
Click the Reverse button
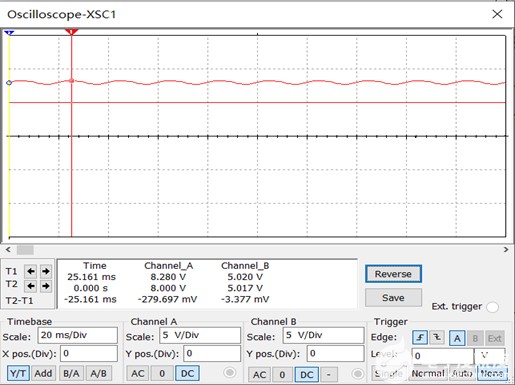(393, 274)
